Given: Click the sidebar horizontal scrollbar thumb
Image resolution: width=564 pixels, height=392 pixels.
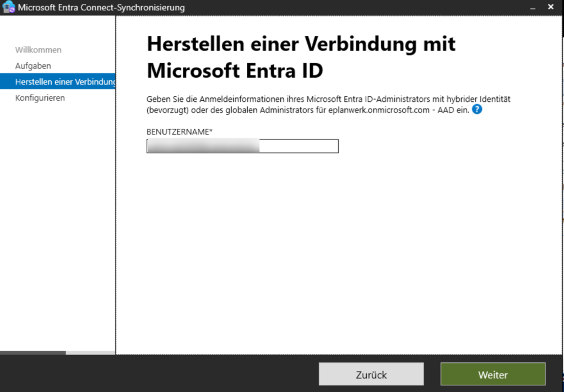Looking at the screenshot, I should pos(32,353).
